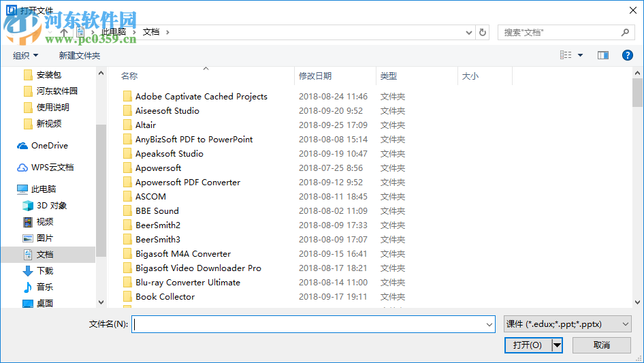Select the ASCOM folder

(x=150, y=197)
